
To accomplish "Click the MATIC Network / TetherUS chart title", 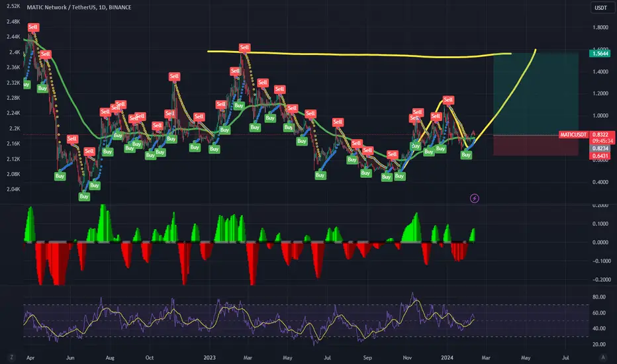I will 79,7.
